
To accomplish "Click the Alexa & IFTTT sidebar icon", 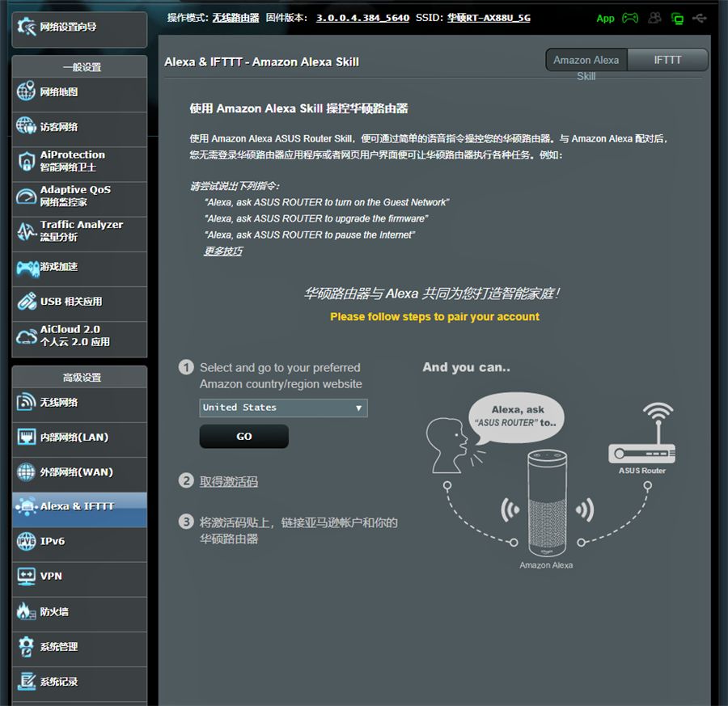I will coord(26,507).
